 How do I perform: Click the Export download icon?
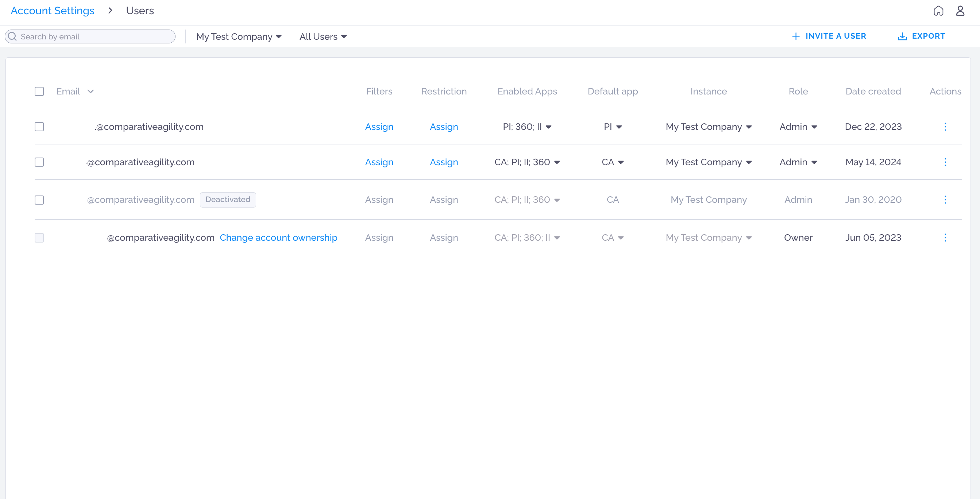pos(902,36)
